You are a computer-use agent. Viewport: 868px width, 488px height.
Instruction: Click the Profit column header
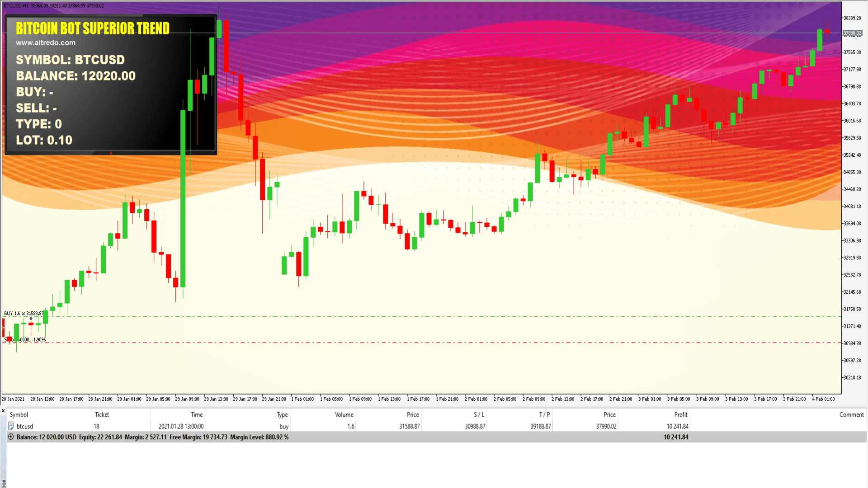tap(680, 414)
